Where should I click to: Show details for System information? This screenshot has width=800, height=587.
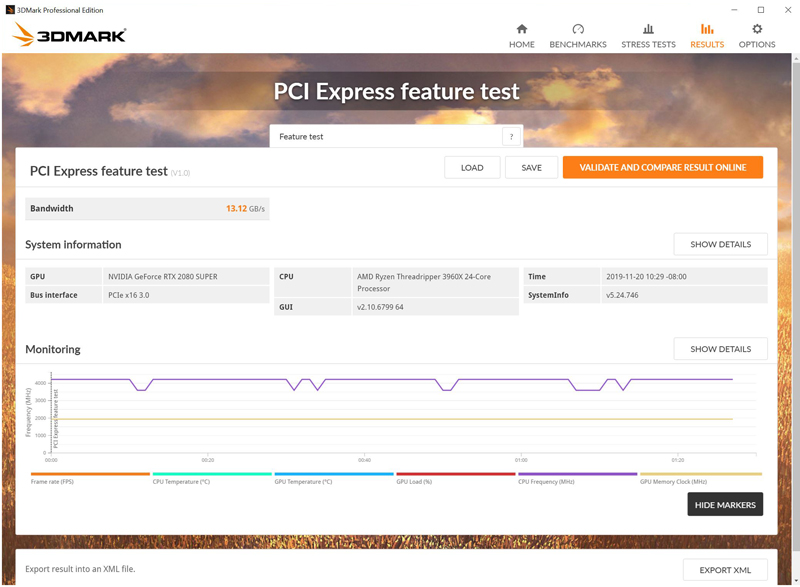[x=720, y=244]
